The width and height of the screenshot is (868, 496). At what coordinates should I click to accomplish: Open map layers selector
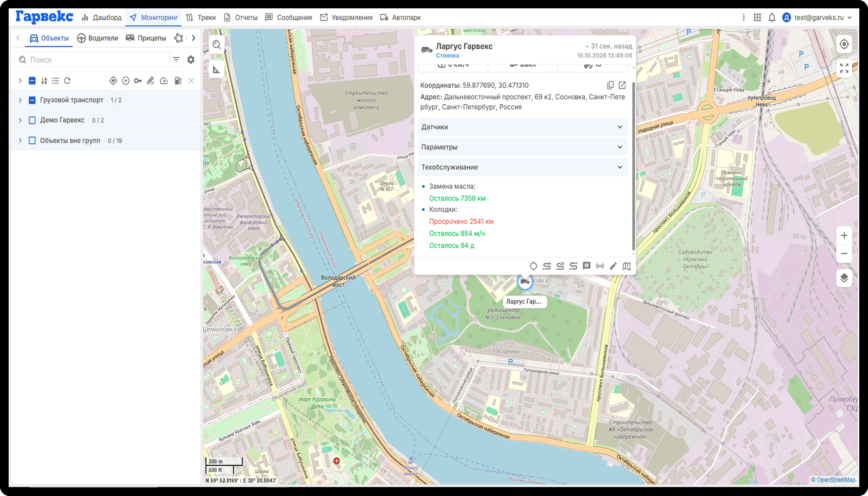coord(844,278)
